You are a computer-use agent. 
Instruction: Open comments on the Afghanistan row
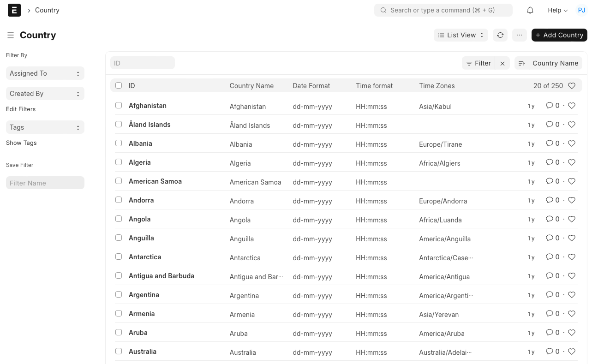coord(549,105)
